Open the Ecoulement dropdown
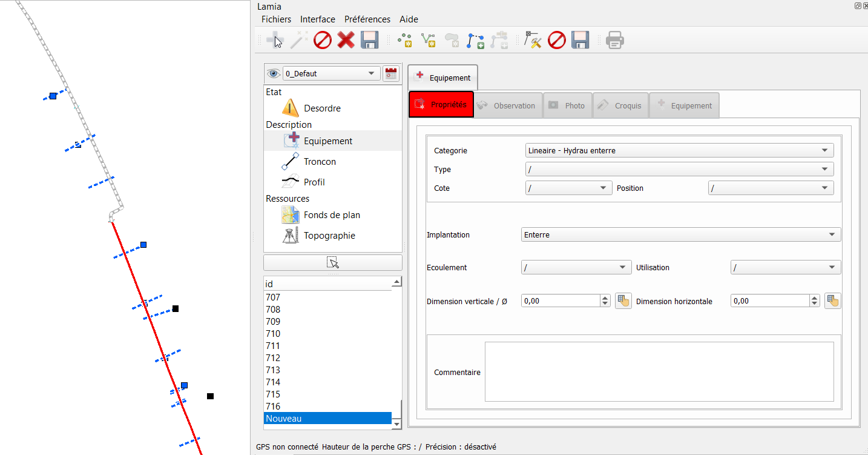Image resolution: width=868 pixels, height=455 pixels. point(576,267)
